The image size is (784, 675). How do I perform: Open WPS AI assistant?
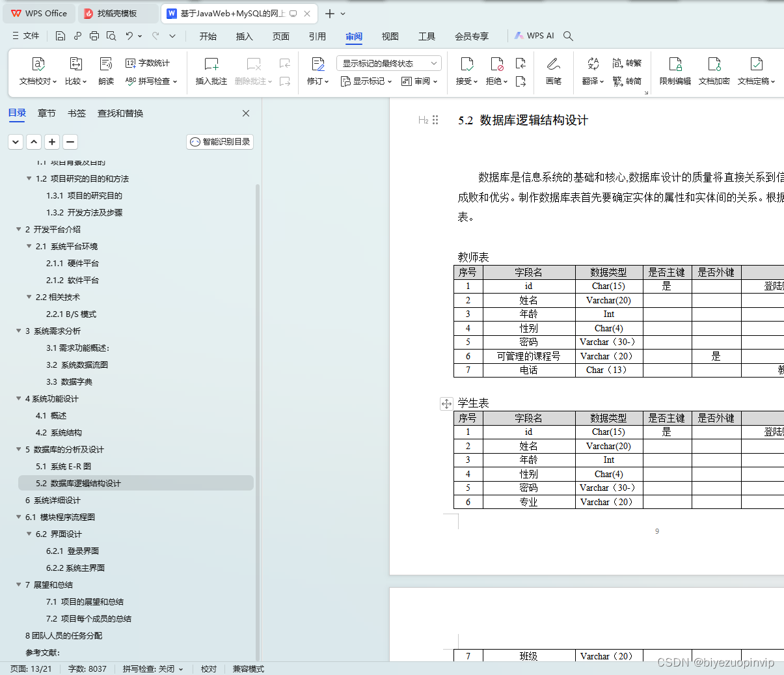[x=534, y=36]
